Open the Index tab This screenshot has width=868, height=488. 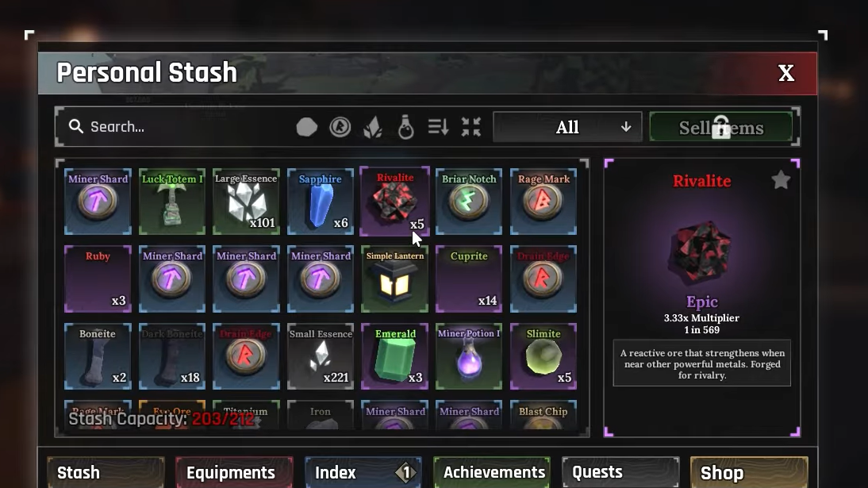(x=363, y=472)
